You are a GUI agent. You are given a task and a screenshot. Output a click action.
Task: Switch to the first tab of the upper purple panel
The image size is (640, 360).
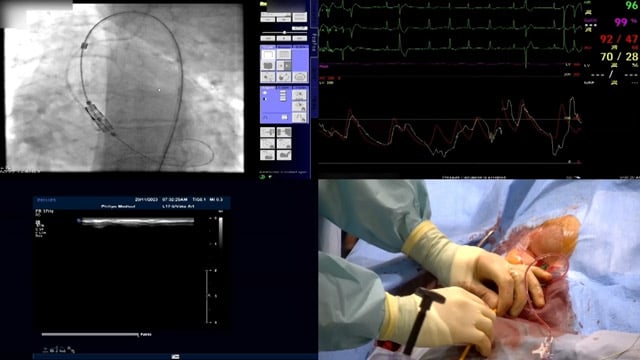click(268, 47)
